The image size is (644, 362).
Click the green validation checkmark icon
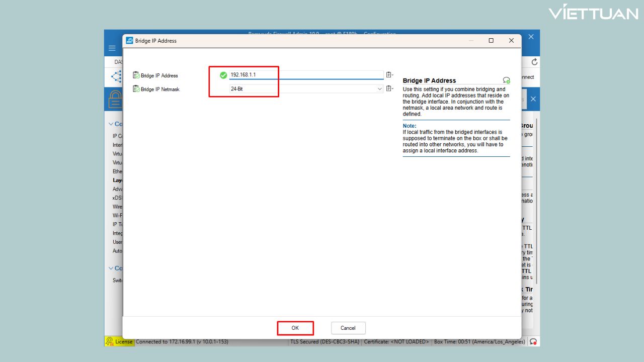223,75
